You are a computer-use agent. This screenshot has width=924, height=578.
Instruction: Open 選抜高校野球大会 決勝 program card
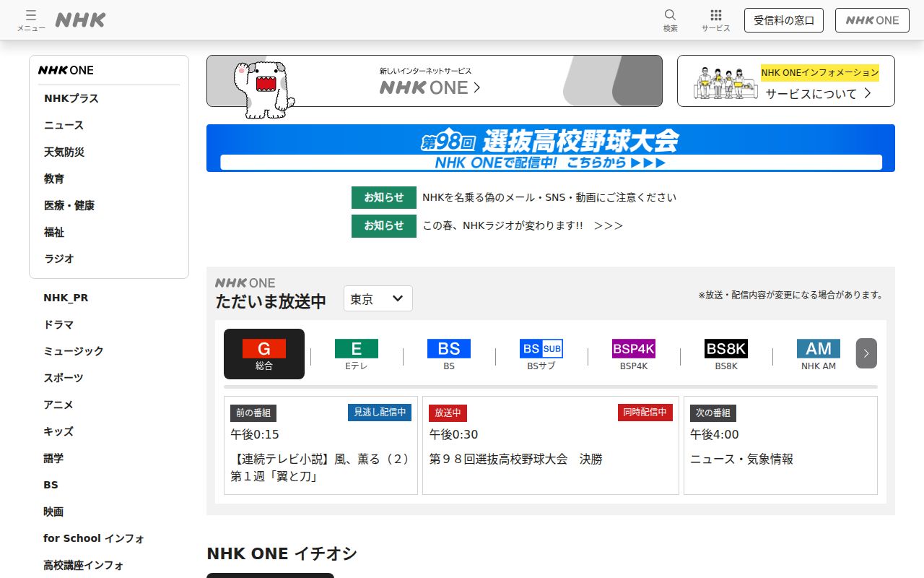[551, 445]
